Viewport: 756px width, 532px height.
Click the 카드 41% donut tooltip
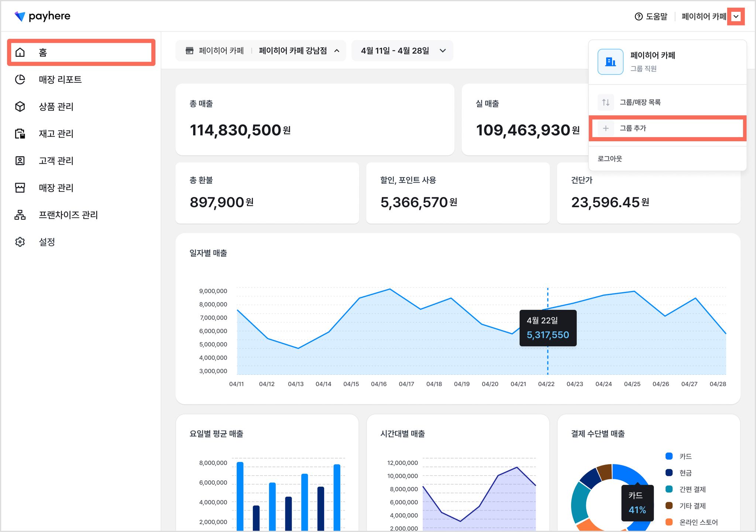tap(638, 503)
